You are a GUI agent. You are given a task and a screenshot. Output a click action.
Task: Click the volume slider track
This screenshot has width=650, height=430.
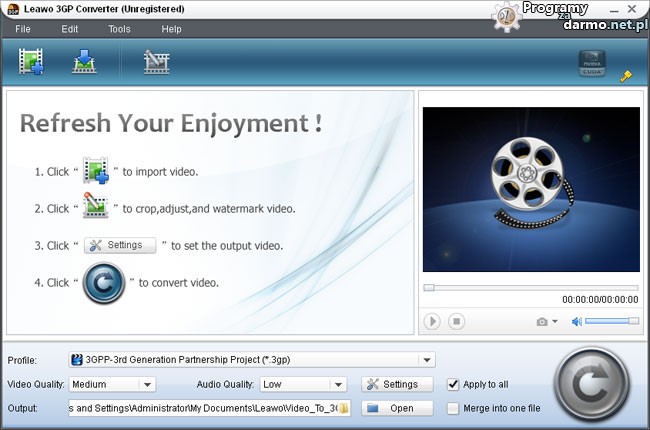click(x=612, y=321)
